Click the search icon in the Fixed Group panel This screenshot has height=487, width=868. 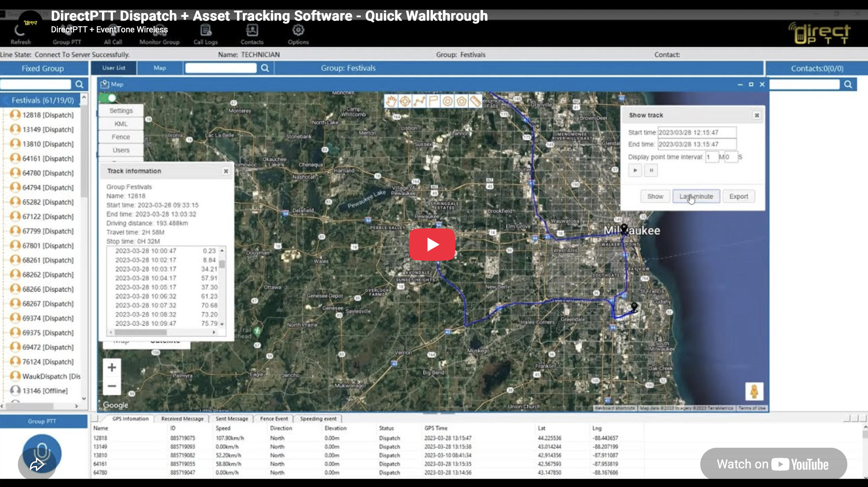tap(79, 84)
